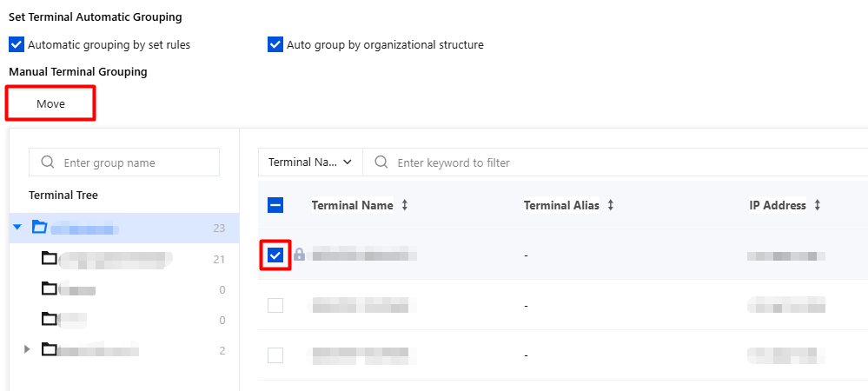
Task: Uncheck Auto group by organizational structure
Action: [275, 44]
